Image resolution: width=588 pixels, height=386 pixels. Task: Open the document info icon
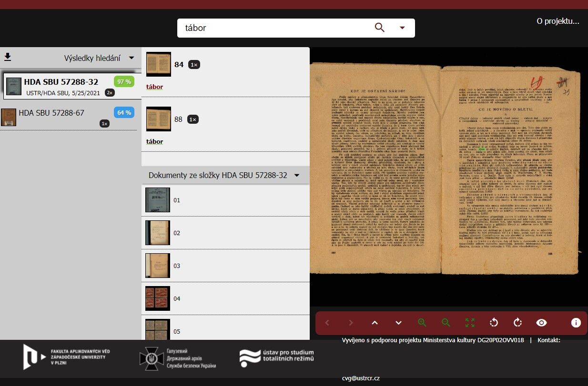pyautogui.click(x=576, y=323)
